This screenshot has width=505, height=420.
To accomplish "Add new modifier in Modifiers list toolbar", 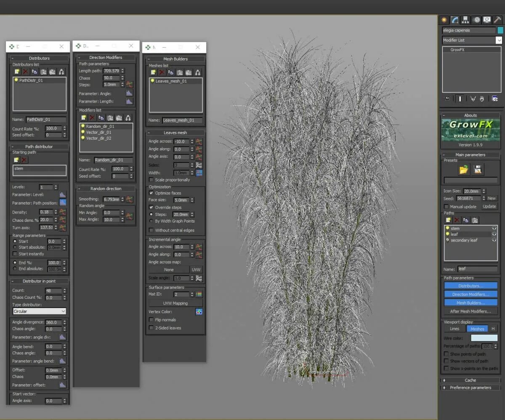I will coord(83,117).
